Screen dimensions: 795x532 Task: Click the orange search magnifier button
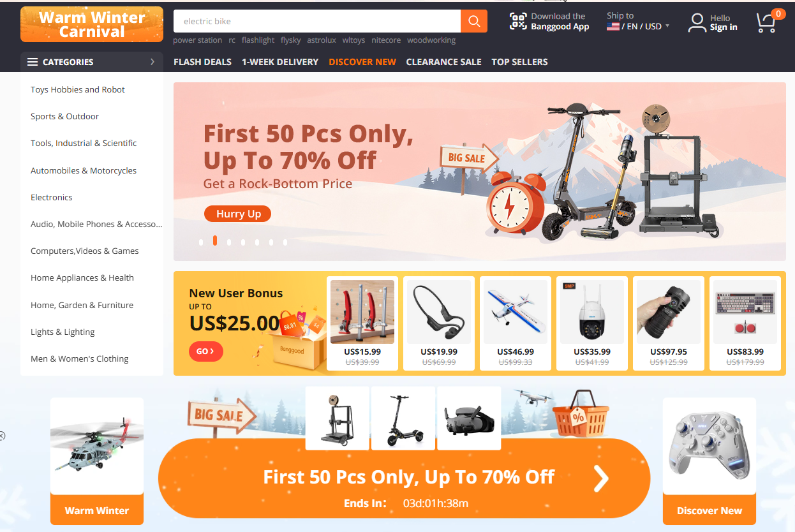tap(473, 21)
